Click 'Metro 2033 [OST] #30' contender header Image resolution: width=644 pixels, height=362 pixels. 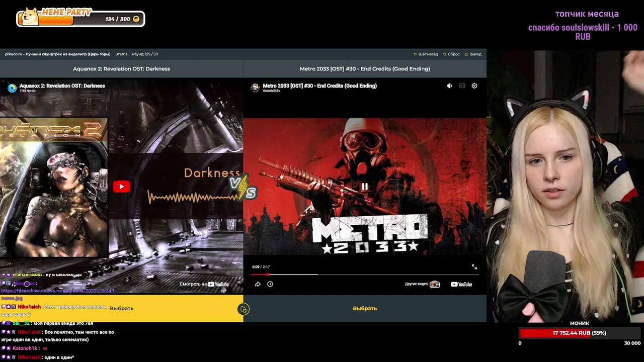365,69
